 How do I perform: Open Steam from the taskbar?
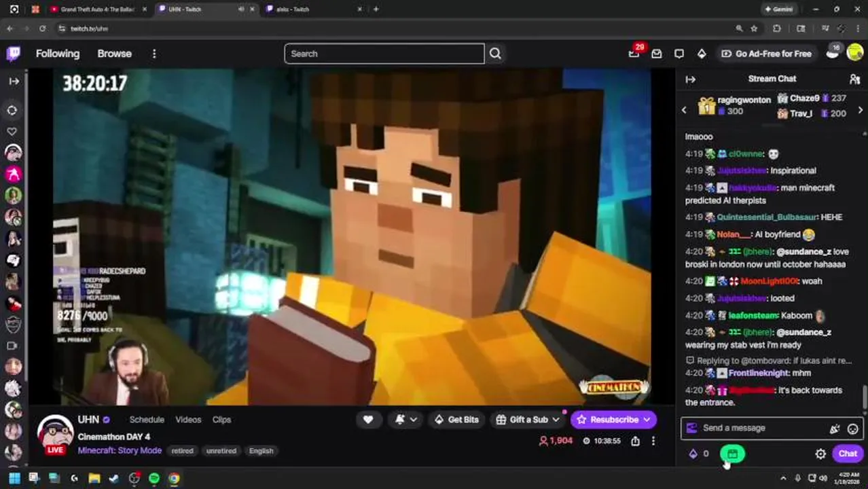(x=114, y=478)
